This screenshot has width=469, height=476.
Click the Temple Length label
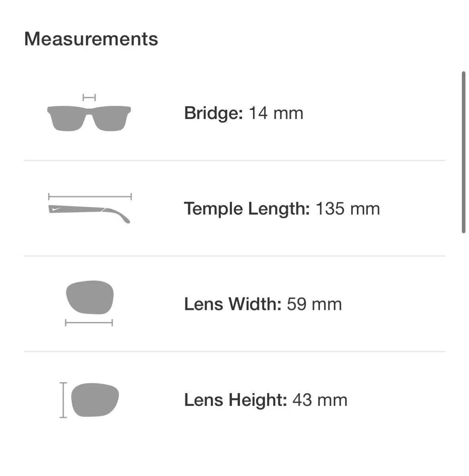247,209
